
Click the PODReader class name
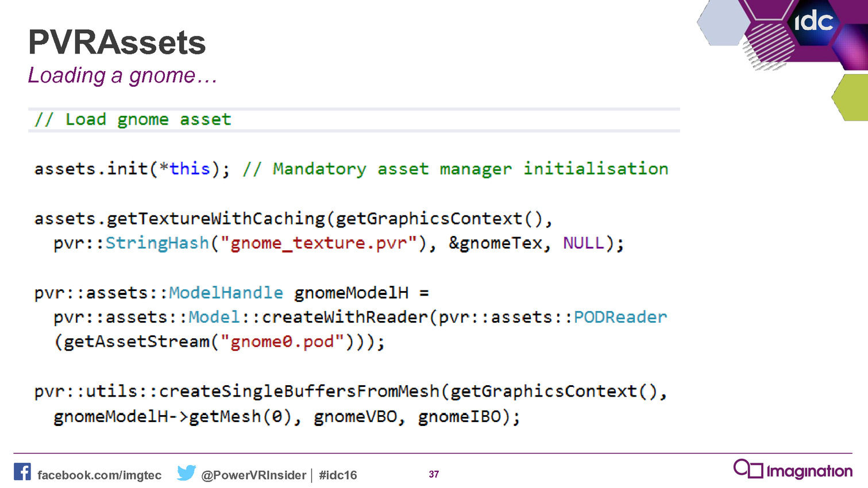620,317
